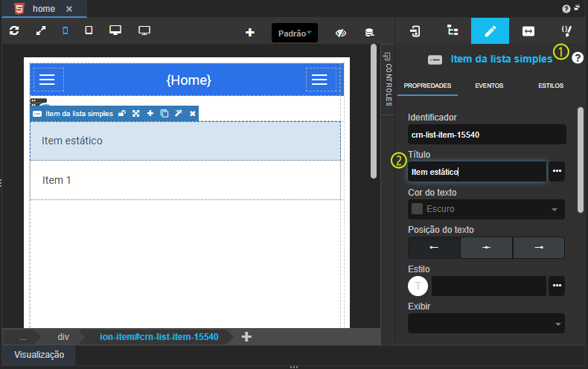The width and height of the screenshot is (588, 369).
Task: Select the Item estático list row
Action: [x=185, y=141]
